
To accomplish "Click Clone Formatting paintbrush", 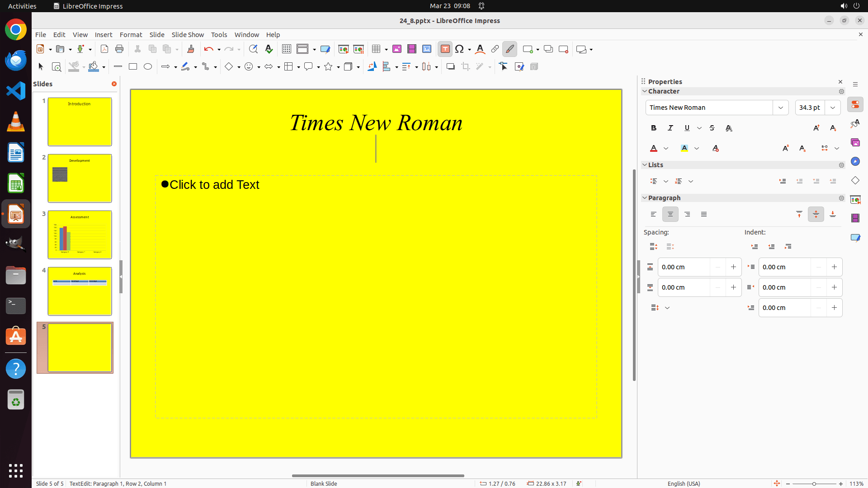I will (190, 49).
